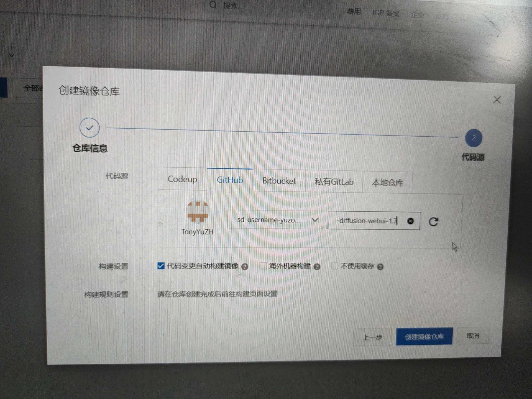The width and height of the screenshot is (532, 399).
Task: Select the Bitbucket code source tab
Action: click(279, 181)
